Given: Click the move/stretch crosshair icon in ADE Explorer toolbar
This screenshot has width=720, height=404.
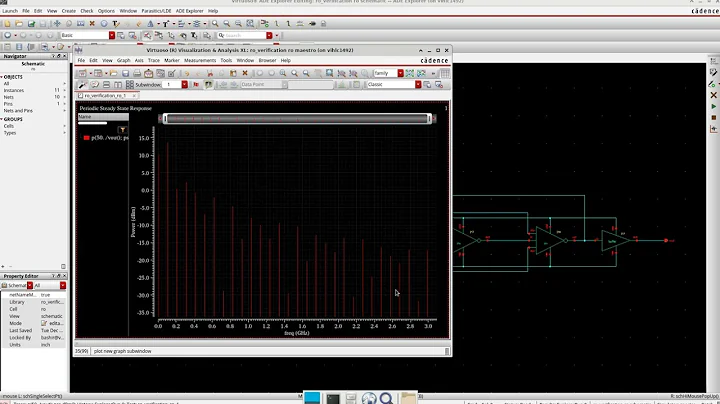Looking at the screenshot, I should pos(57,23).
